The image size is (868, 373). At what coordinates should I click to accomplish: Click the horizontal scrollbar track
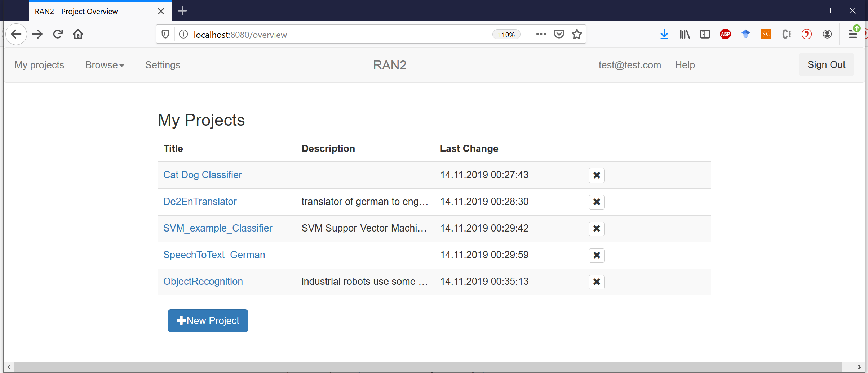[x=428, y=367]
